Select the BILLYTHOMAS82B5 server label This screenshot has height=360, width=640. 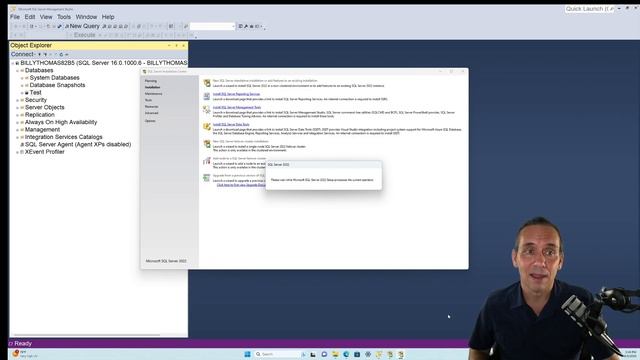tap(104, 63)
